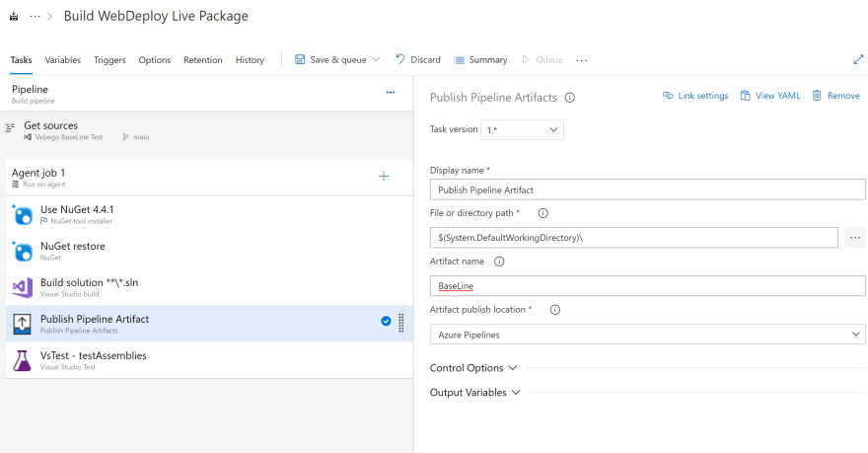Click the Queue play button
The image size is (868, 453).
[542, 60]
